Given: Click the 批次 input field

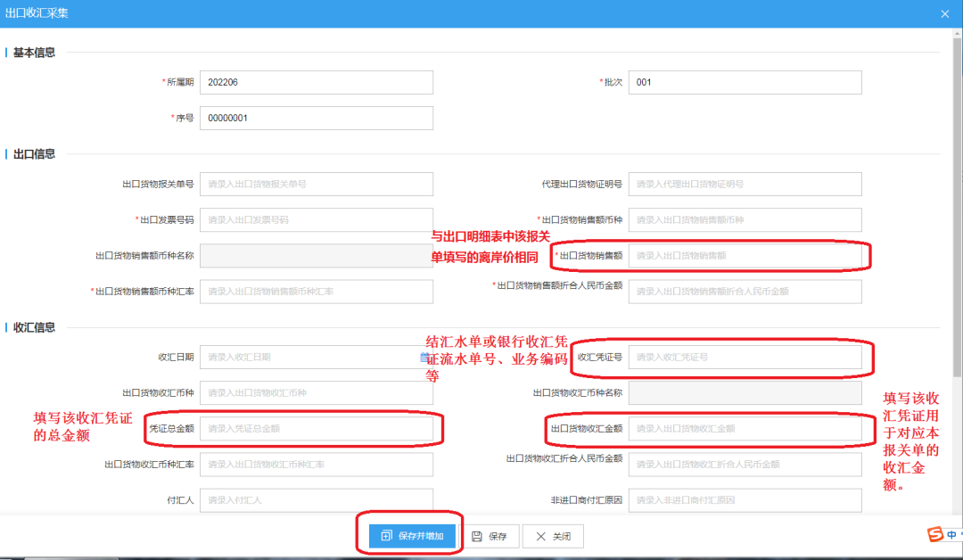Looking at the screenshot, I should click(745, 82).
